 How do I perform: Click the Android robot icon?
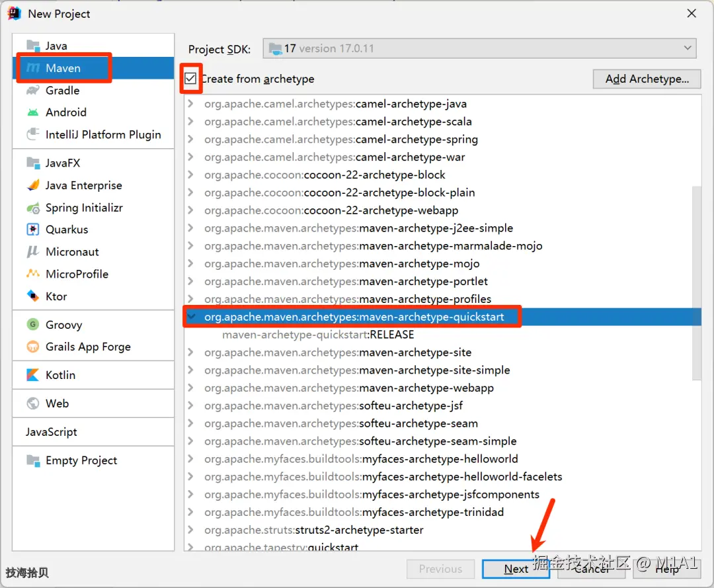pyautogui.click(x=33, y=112)
